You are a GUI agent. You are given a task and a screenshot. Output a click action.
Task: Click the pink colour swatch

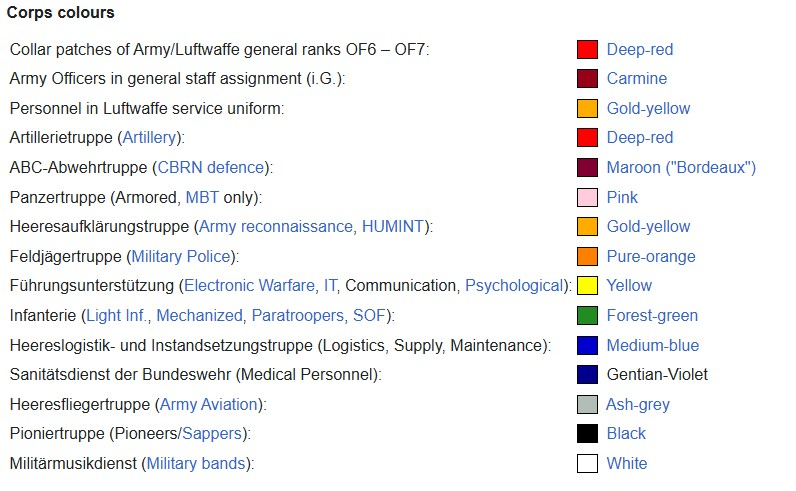(x=587, y=198)
